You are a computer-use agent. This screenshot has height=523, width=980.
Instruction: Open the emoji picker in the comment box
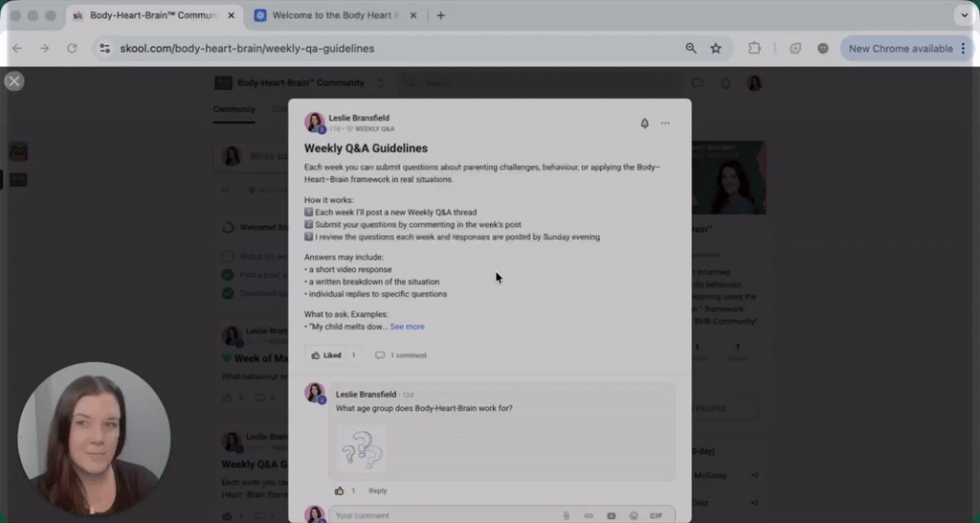634,516
